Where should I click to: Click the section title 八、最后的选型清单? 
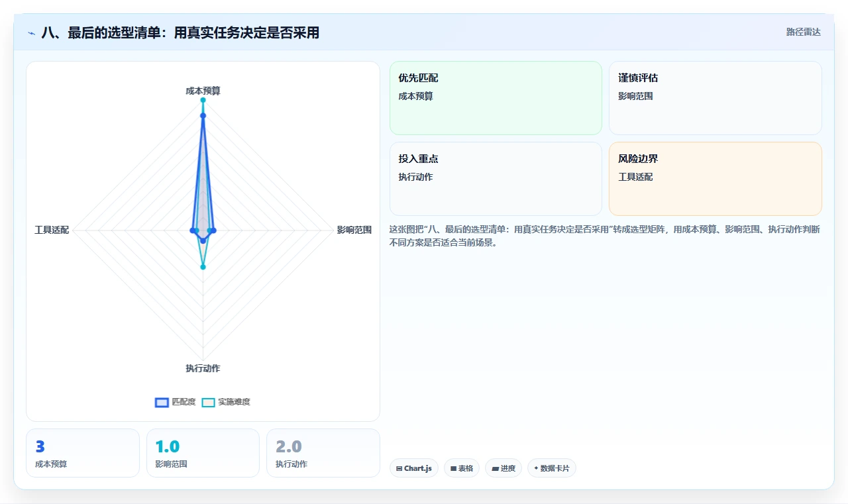(180, 32)
